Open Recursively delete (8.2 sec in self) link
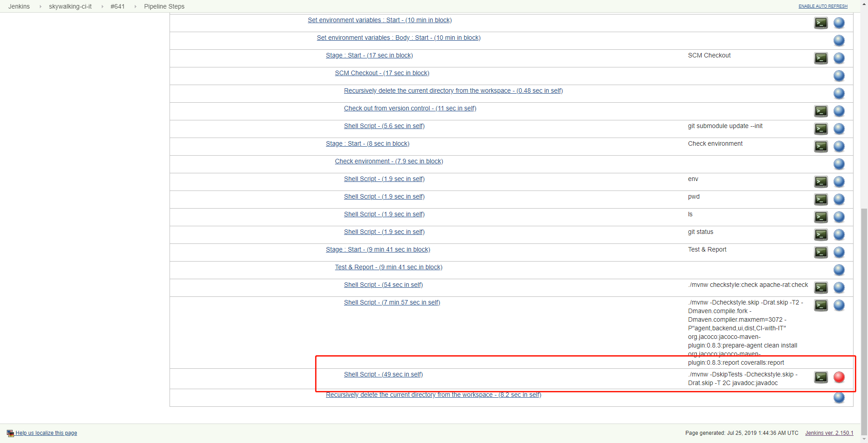Screen dimensions: 868x443 [434, 395]
